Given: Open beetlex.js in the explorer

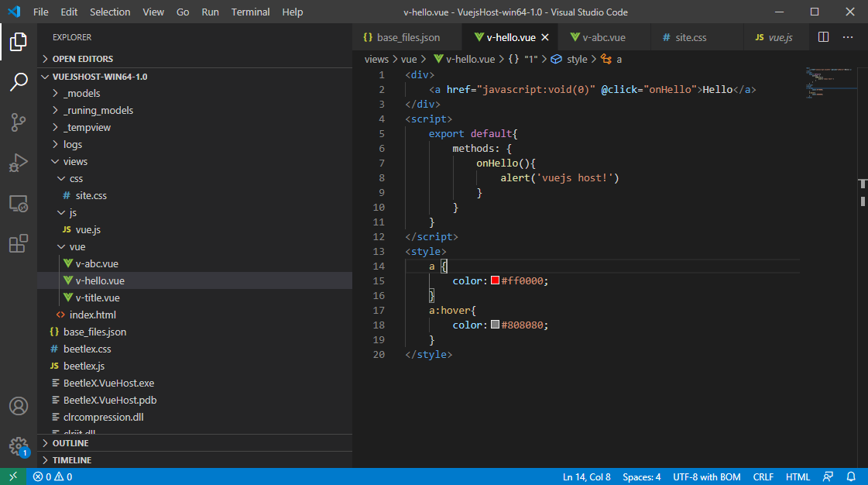Looking at the screenshot, I should click(x=194, y=366).
